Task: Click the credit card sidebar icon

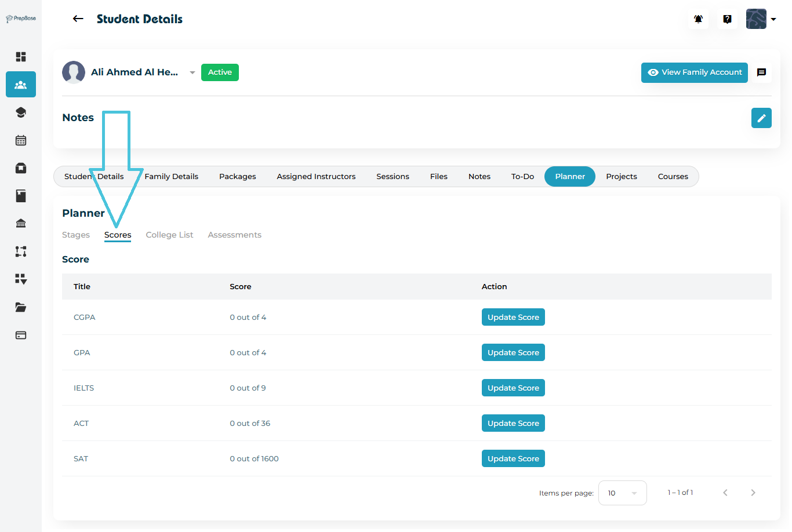Action: click(21, 335)
